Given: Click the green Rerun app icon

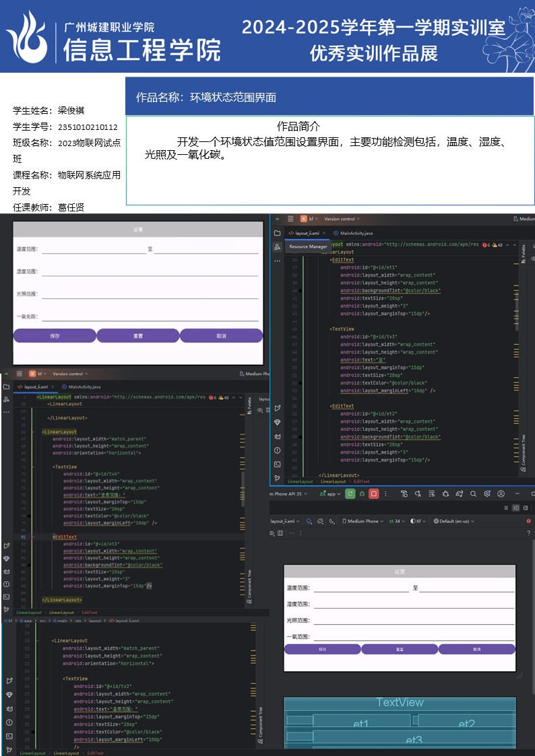Looking at the screenshot, I should pyautogui.click(x=350, y=493).
